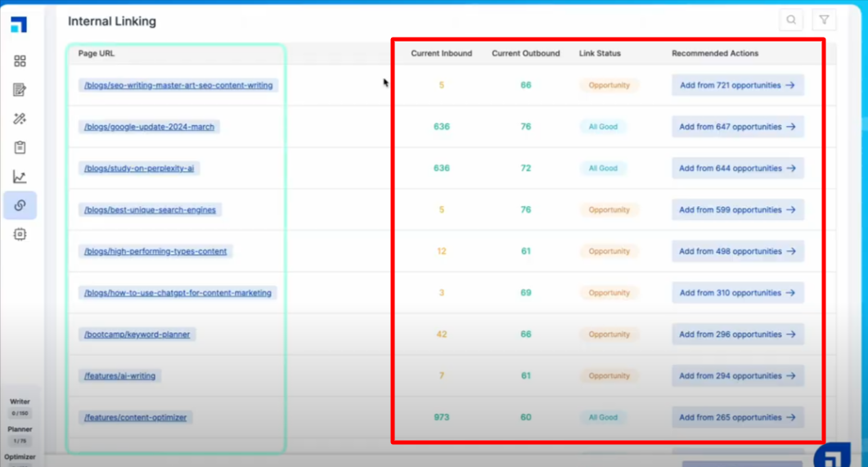868x467 pixels.
Task: Sort by Current Inbound column header
Action: click(441, 53)
